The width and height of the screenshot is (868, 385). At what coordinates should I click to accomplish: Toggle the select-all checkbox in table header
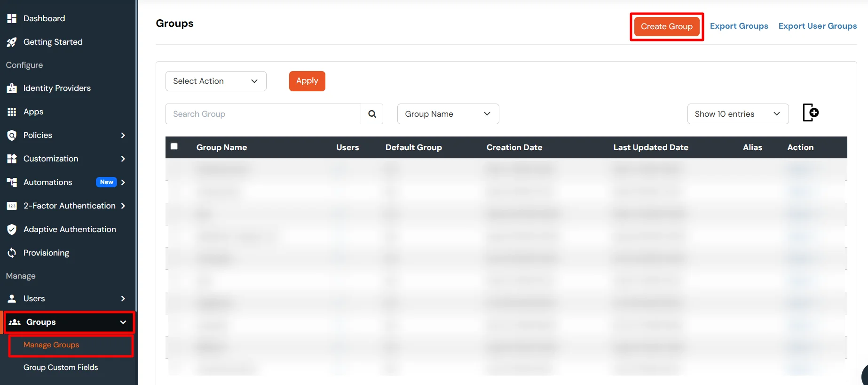(x=174, y=146)
